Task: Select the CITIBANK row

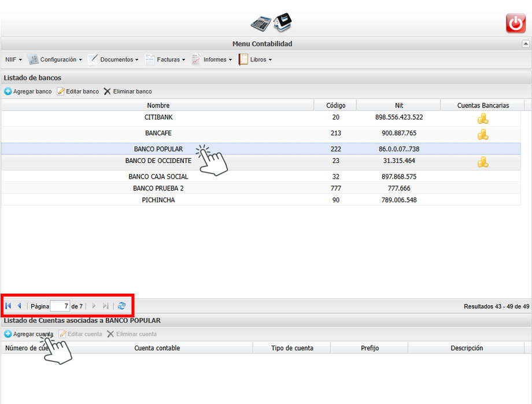Action: 261,118
